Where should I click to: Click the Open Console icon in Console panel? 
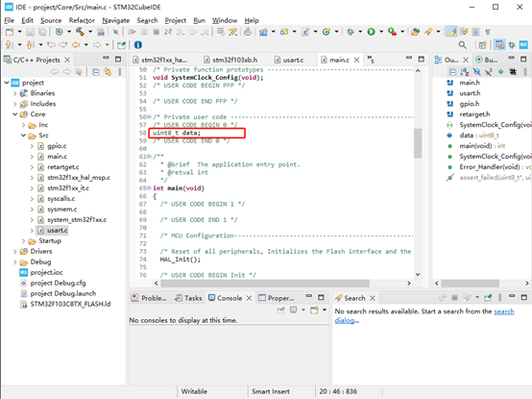point(314,310)
